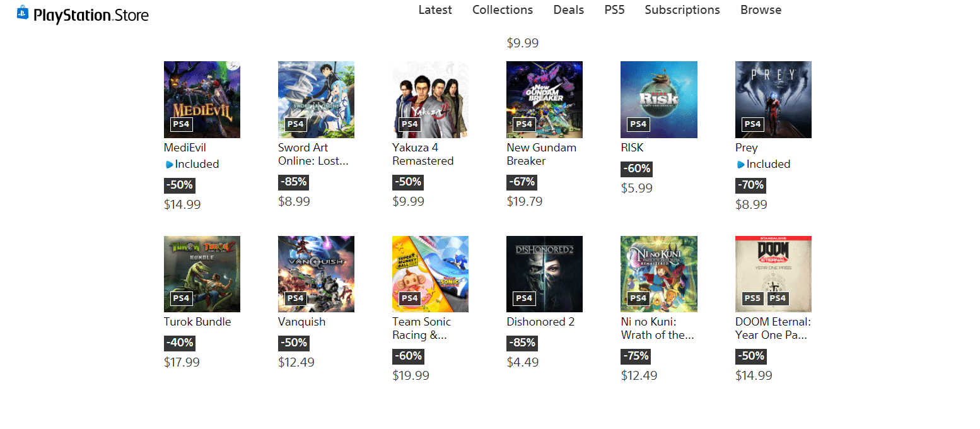
Task: Click the -85% discount badge under Dishonored 2
Action: click(521, 343)
